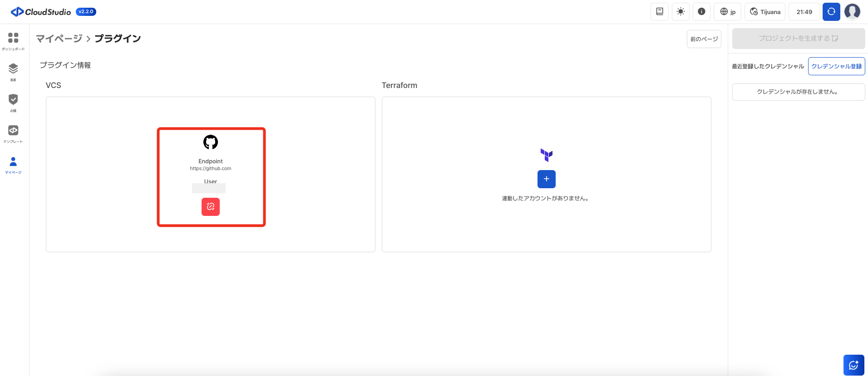Go to My Page in sidebar

coord(13,164)
